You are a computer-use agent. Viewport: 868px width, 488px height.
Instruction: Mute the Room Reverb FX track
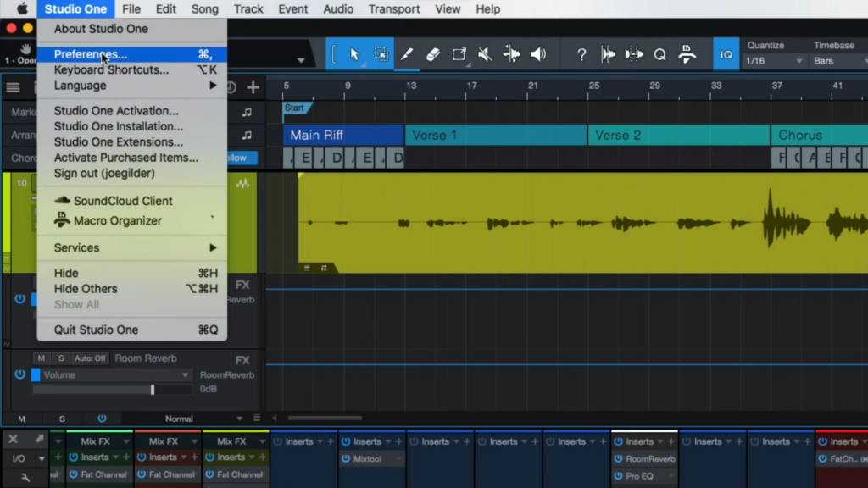click(41, 358)
